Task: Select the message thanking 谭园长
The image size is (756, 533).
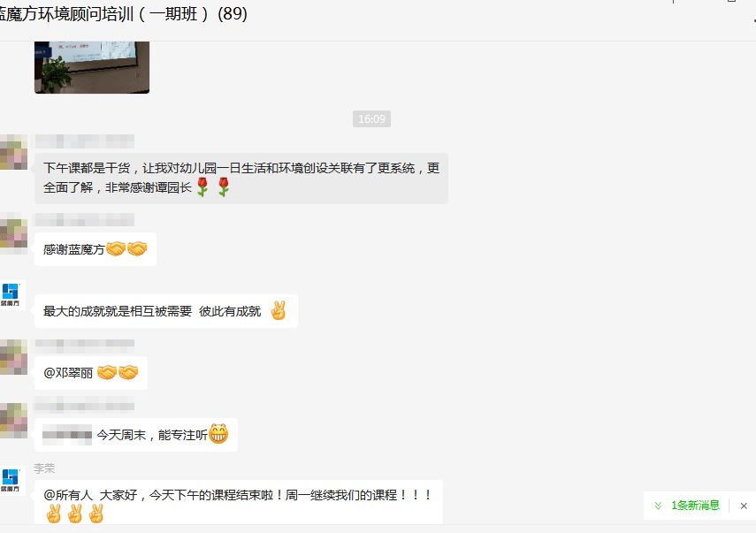Action: (x=241, y=179)
